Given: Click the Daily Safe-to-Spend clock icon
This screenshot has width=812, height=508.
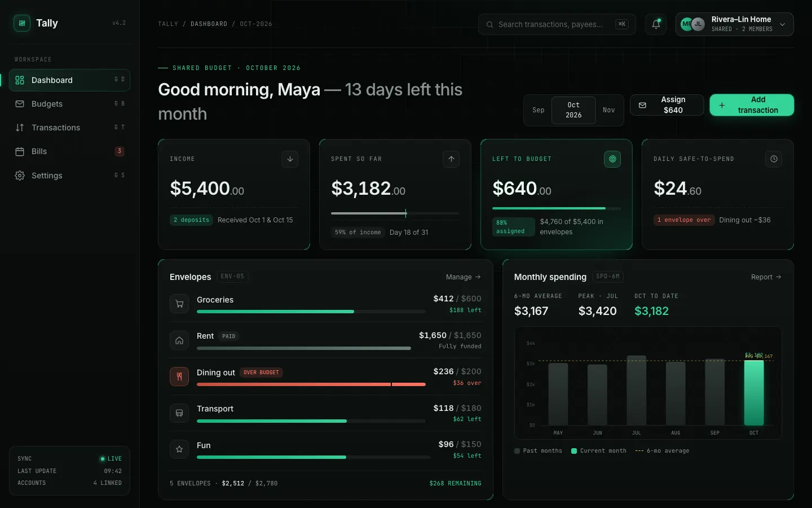Looking at the screenshot, I should [774, 159].
